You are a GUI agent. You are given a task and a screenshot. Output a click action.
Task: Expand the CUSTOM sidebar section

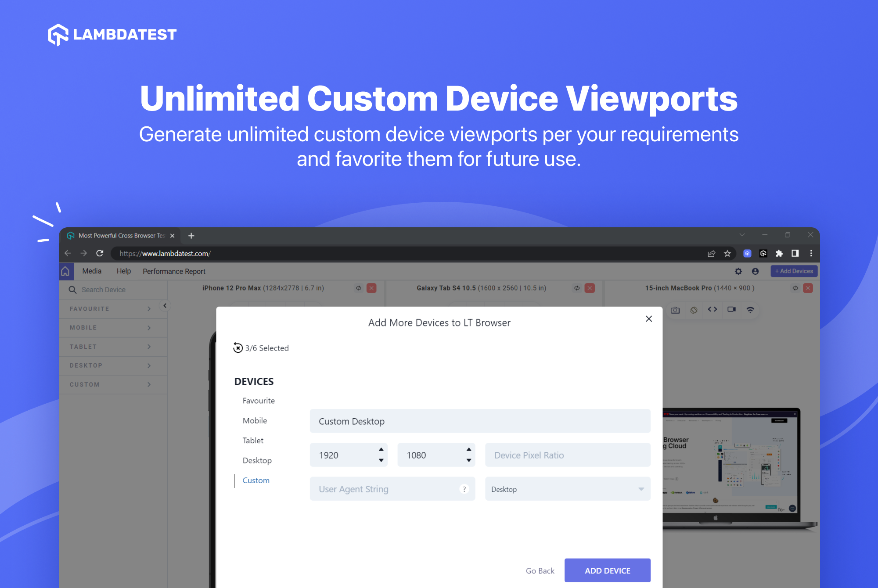pos(113,384)
